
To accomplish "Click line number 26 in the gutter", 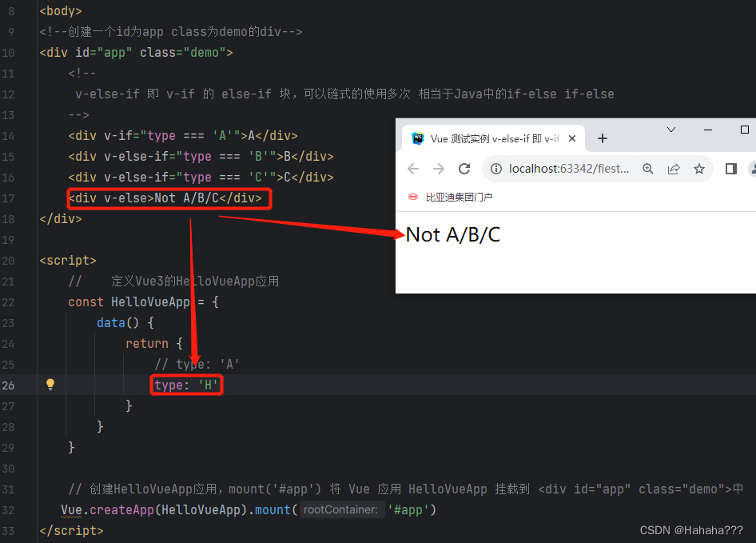I will pos(8,385).
